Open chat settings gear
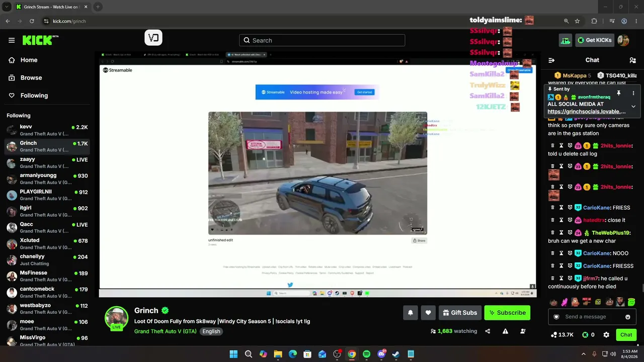This screenshot has width=644, height=362. click(x=606, y=335)
